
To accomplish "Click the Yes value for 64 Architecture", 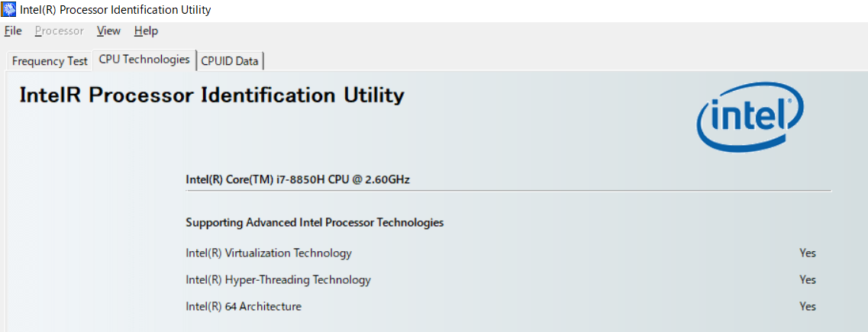I will 808,307.
